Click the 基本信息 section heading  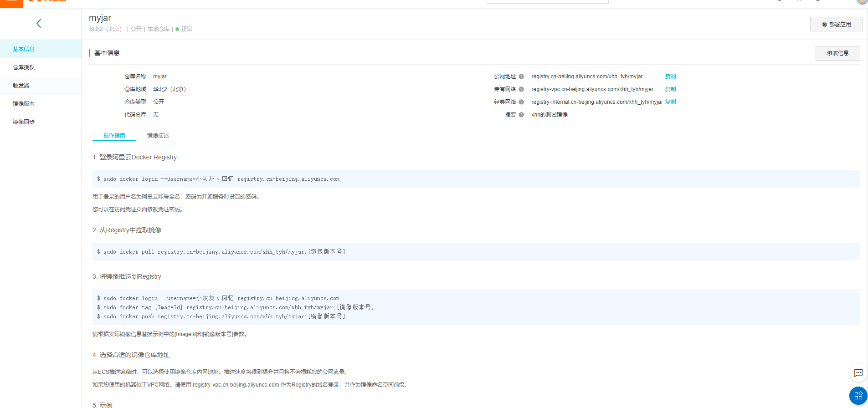[x=107, y=53]
